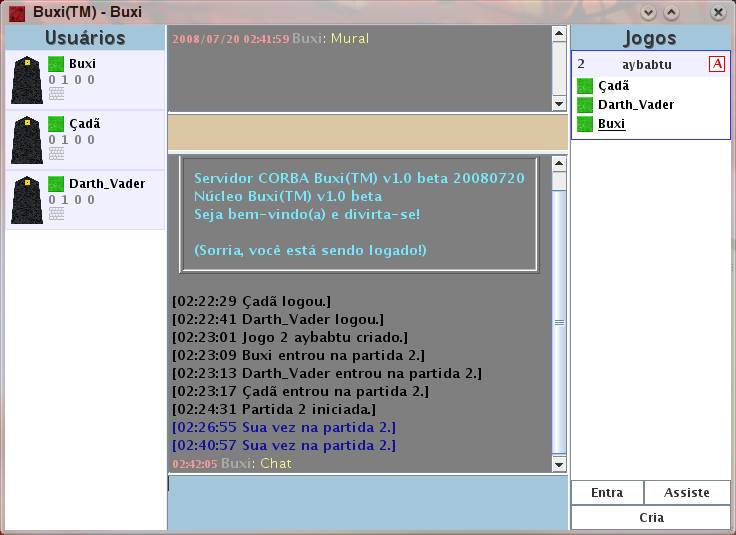Click the Mural message from Buxi
The image size is (736, 535).
[270, 38]
